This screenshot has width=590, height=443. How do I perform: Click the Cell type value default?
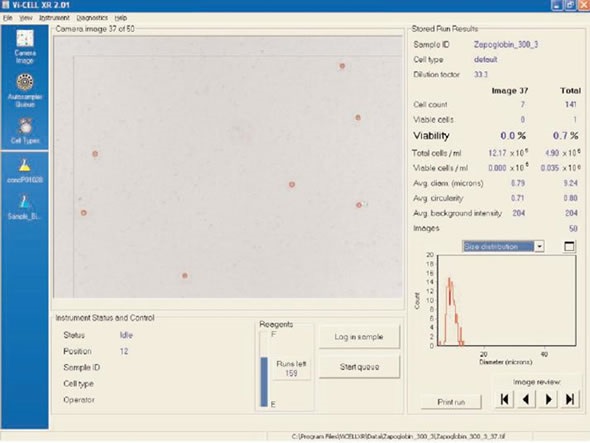click(485, 59)
